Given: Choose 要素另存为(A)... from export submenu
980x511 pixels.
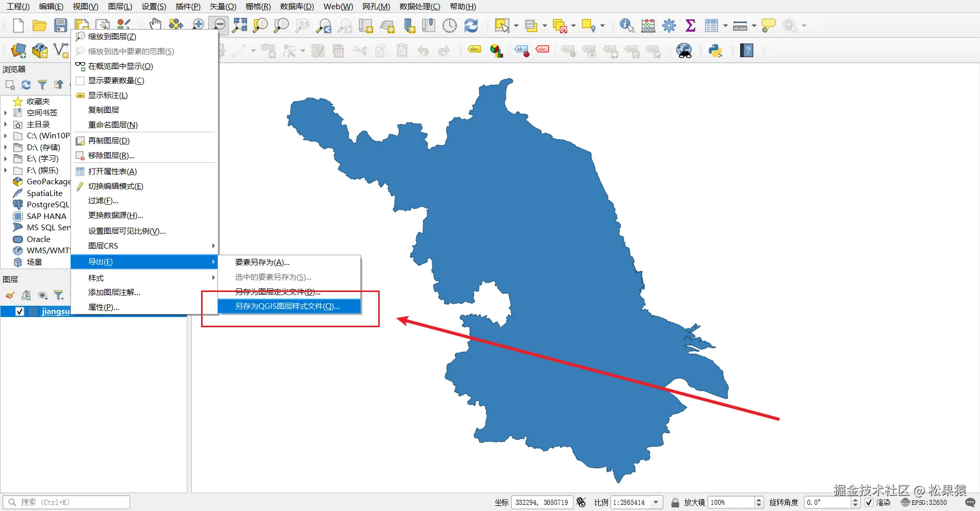Looking at the screenshot, I should click(289, 262).
